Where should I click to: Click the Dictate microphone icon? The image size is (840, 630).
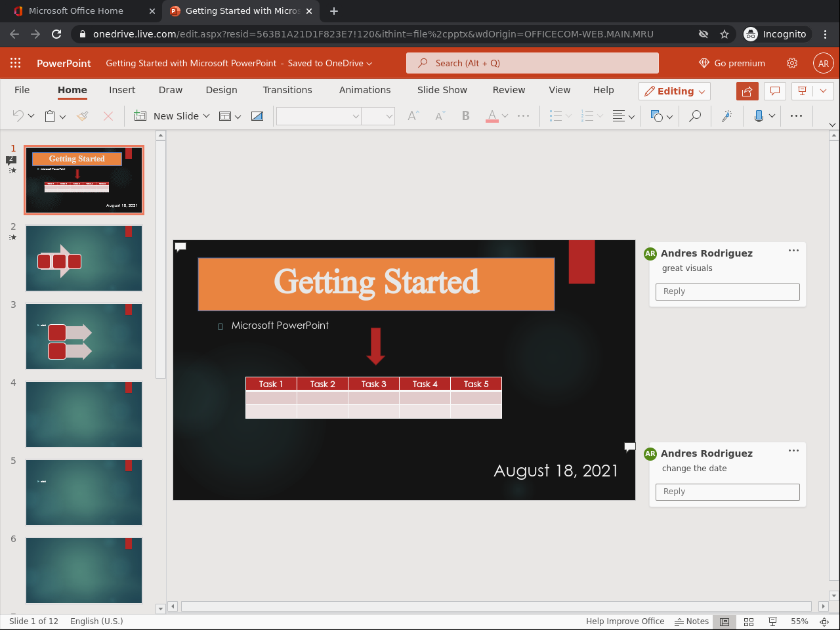pyautogui.click(x=759, y=116)
